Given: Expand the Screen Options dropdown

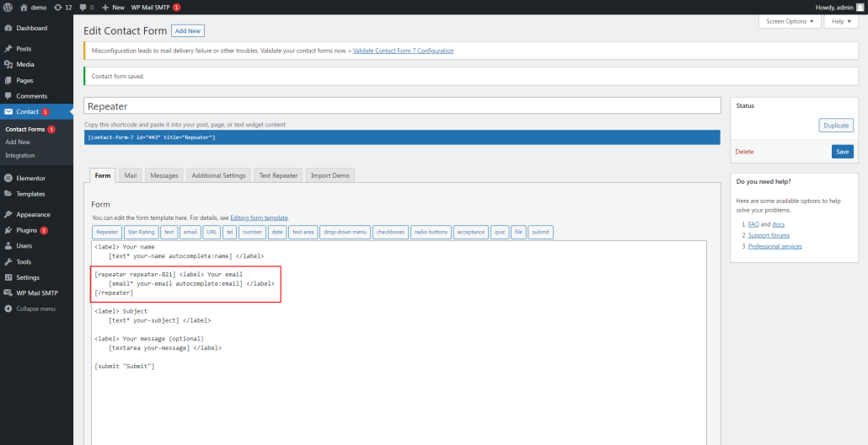Looking at the screenshot, I should click(790, 21).
